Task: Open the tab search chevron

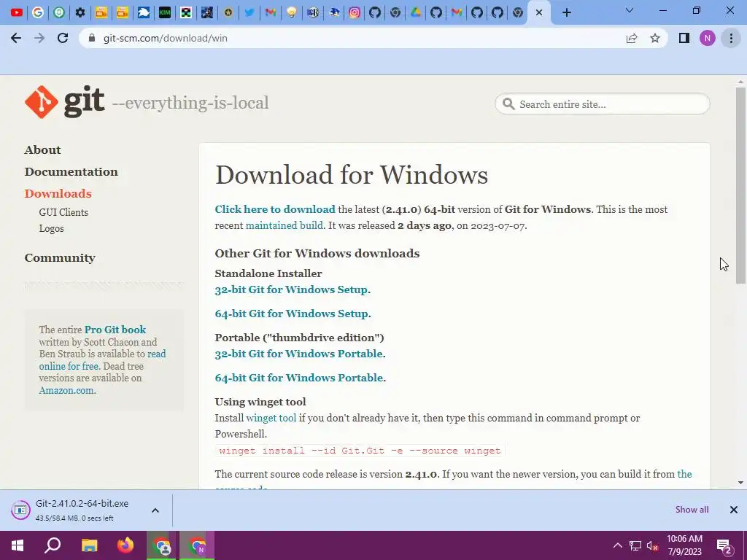Action: click(x=630, y=10)
